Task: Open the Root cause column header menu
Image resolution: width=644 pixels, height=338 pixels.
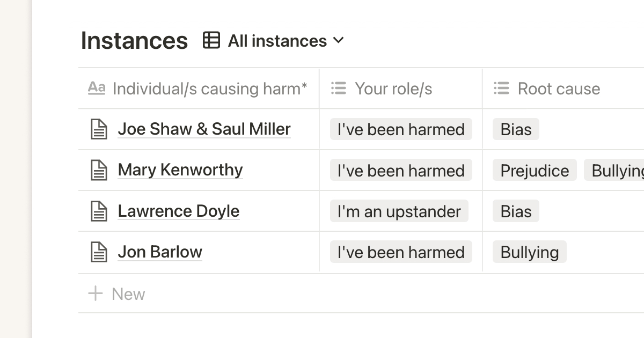Action: [x=559, y=89]
